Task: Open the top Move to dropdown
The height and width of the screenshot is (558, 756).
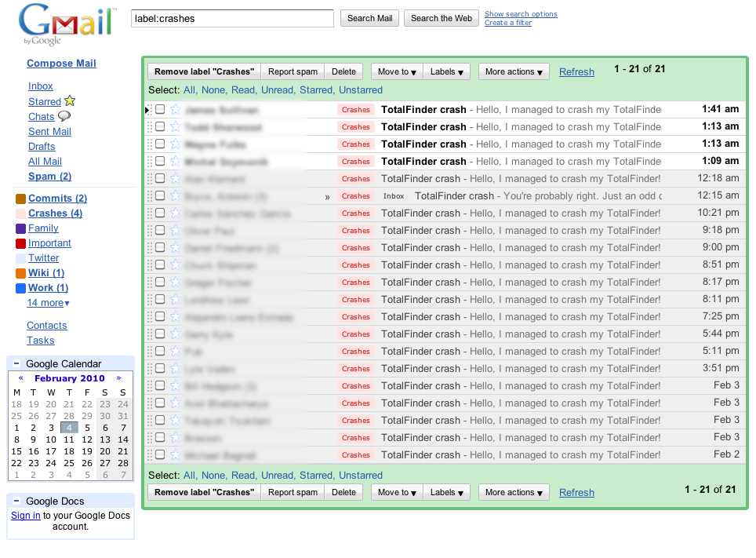Action: pos(397,72)
